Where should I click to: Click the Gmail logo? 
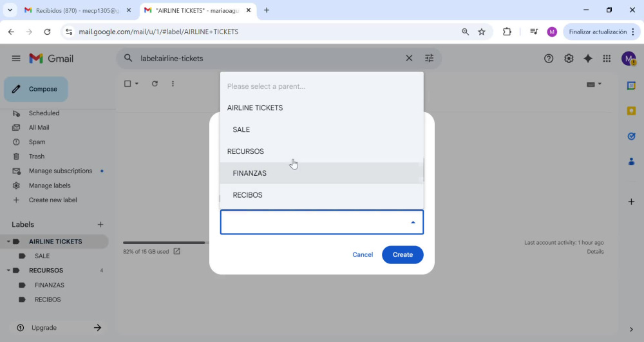tap(52, 59)
